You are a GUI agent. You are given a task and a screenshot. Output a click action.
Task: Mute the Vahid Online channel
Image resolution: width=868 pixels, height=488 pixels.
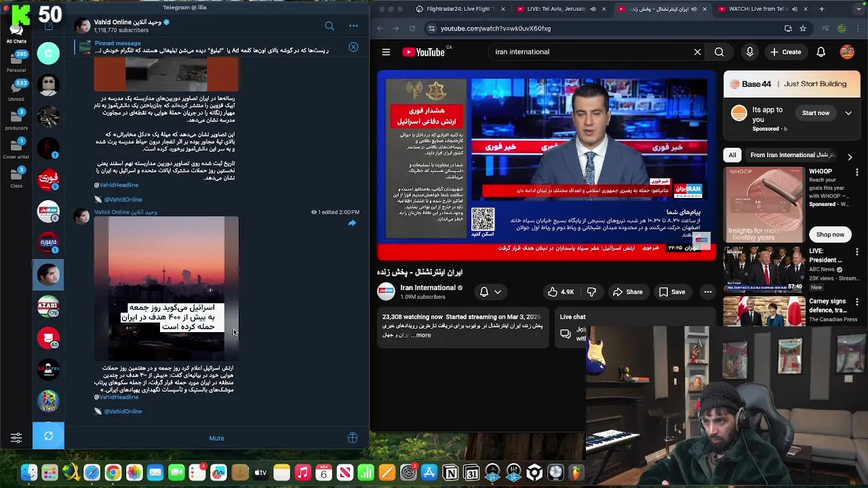216,438
